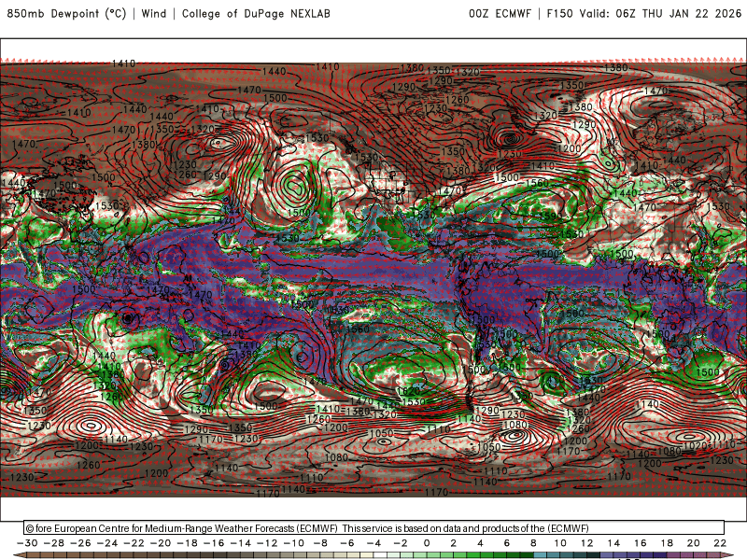Click the "Wind" label in the header
Image resolution: width=747 pixels, height=560 pixels.
(x=154, y=13)
